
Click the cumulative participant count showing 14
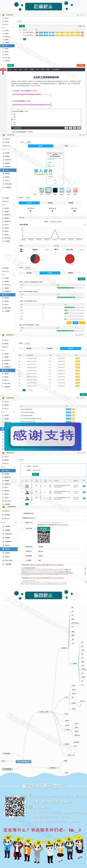74,211
